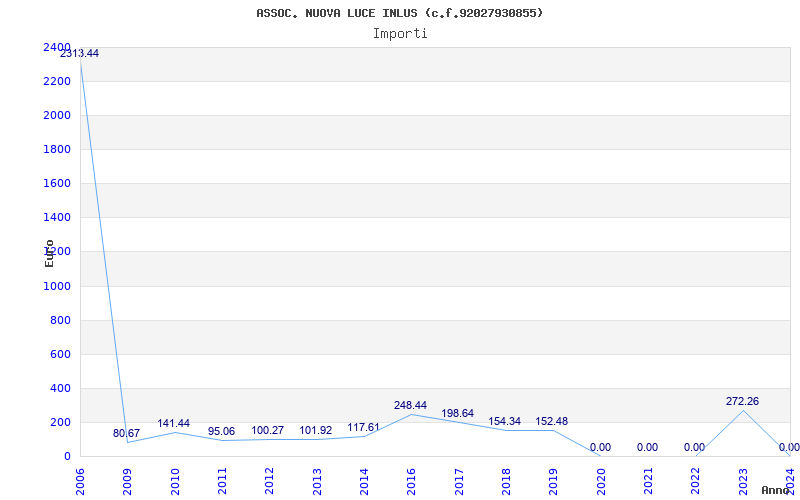Select the 272.26 data point for 2023

[742, 401]
